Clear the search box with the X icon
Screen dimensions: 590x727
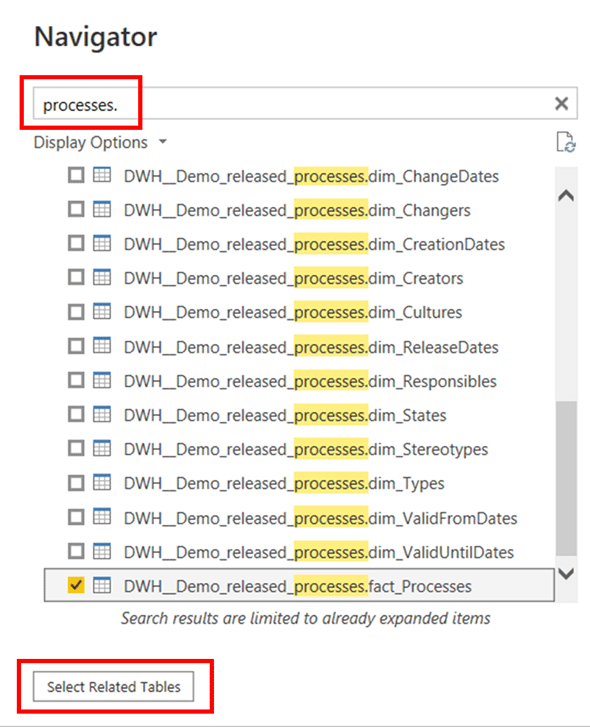561,103
